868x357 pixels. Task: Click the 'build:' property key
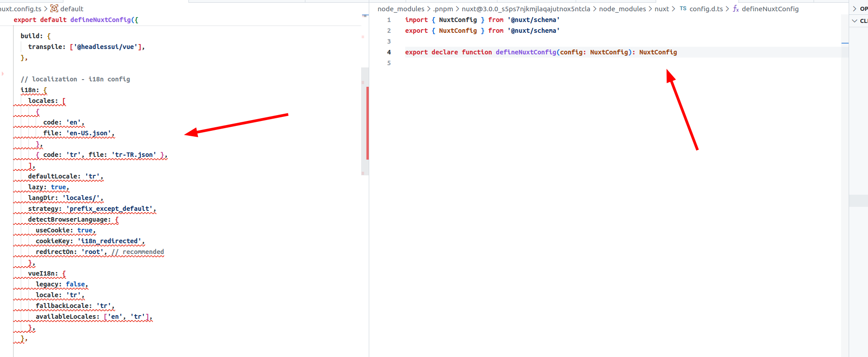click(x=32, y=36)
